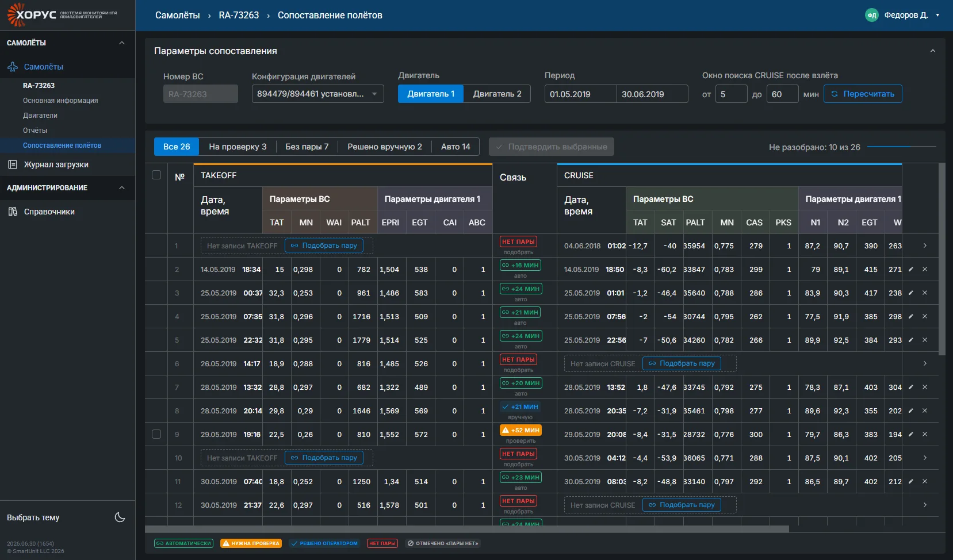Open the engine configuration dropdown
The width and height of the screenshot is (953, 560).
317,94
